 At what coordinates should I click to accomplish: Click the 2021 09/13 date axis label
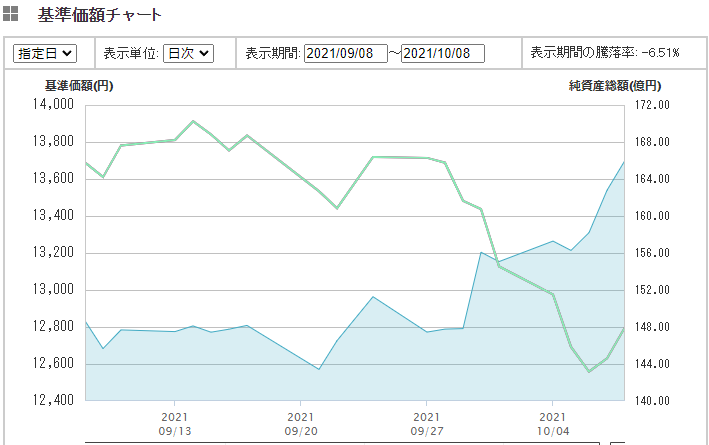point(175,424)
